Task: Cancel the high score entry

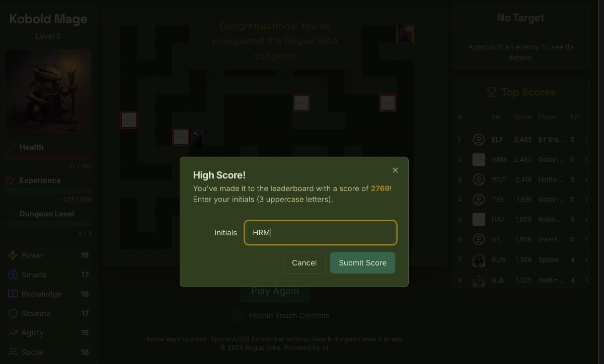Action: (x=304, y=263)
